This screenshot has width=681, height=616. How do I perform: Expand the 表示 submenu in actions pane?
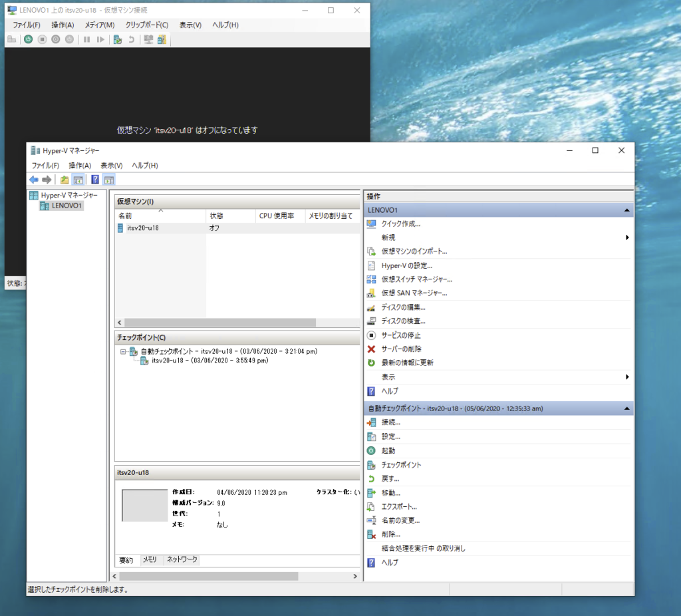click(627, 377)
